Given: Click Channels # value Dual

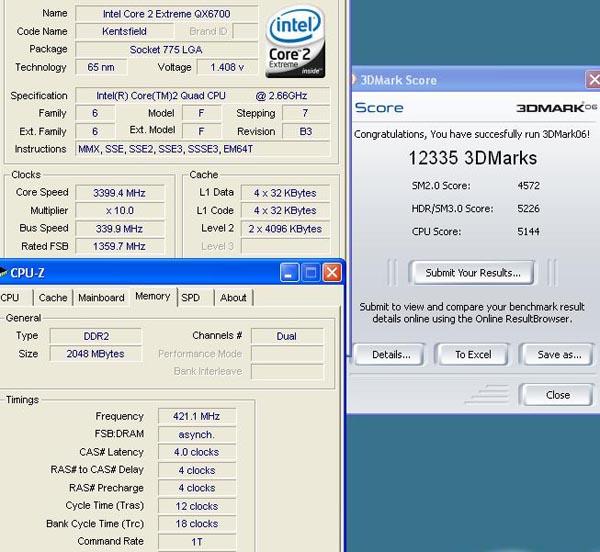Looking at the screenshot, I should pyautogui.click(x=287, y=336).
